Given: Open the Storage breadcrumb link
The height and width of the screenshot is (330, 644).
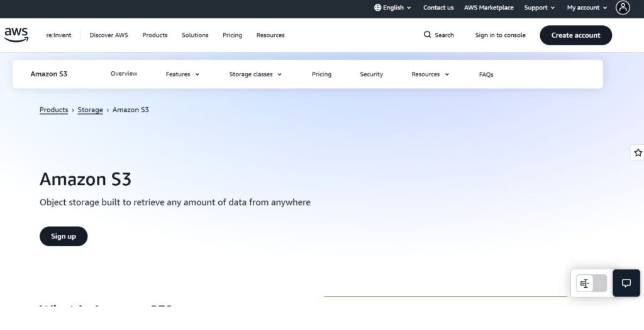Looking at the screenshot, I should click(x=91, y=110).
